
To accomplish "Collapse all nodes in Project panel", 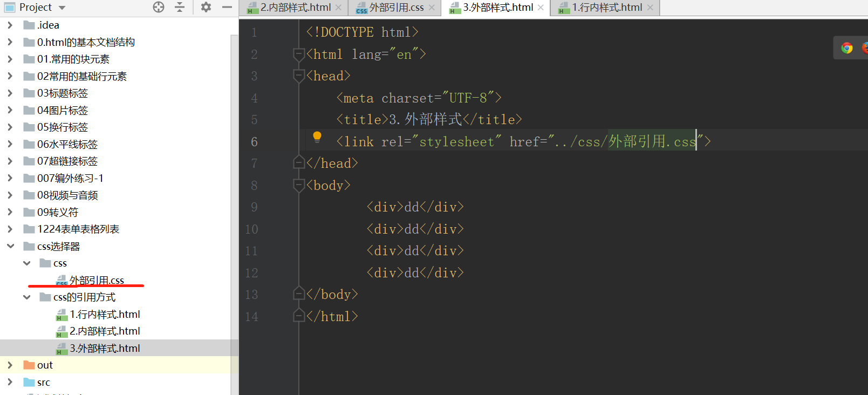I will click(x=180, y=7).
